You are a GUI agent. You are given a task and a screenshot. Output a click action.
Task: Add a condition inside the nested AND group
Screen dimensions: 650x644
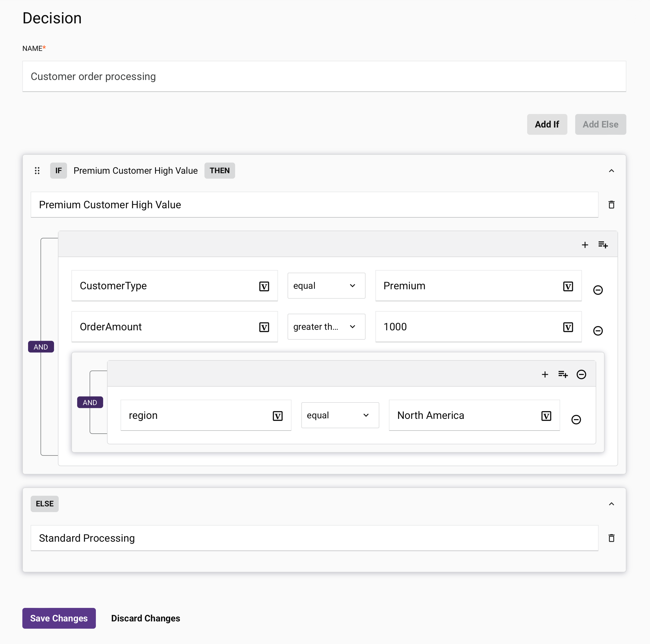click(545, 374)
